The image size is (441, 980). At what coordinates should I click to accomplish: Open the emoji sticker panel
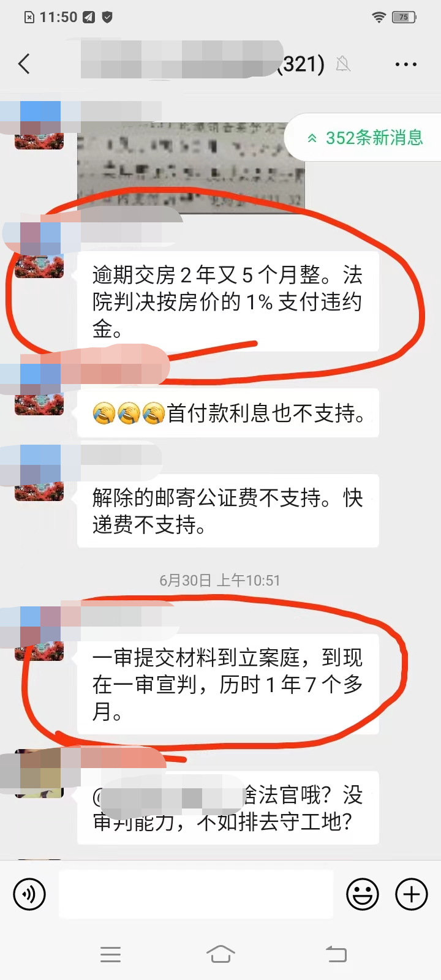tap(363, 895)
